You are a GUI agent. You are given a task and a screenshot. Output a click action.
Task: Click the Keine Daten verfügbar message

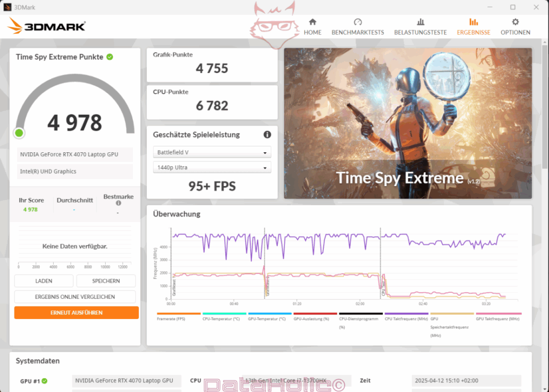(75, 246)
